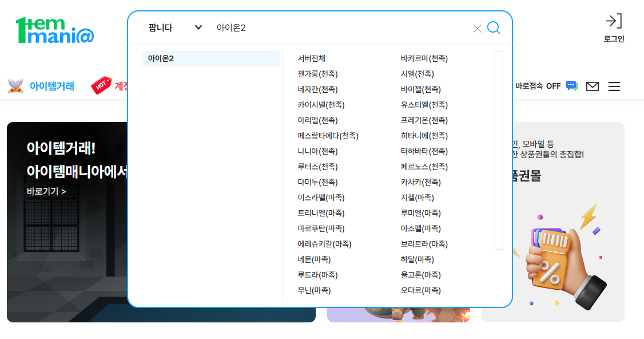Select server 나니아(천족)

pyautogui.click(x=317, y=151)
